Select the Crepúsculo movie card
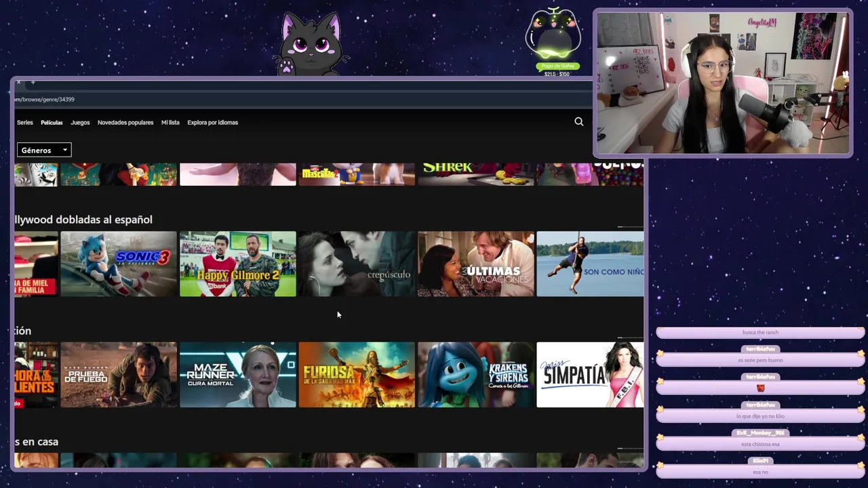The width and height of the screenshot is (868, 488). (357, 264)
